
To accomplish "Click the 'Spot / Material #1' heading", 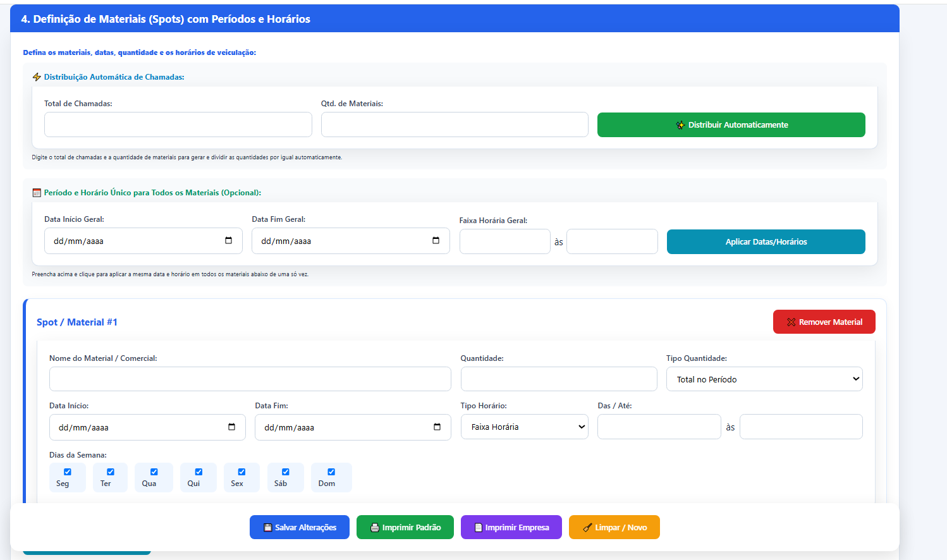I will [77, 322].
